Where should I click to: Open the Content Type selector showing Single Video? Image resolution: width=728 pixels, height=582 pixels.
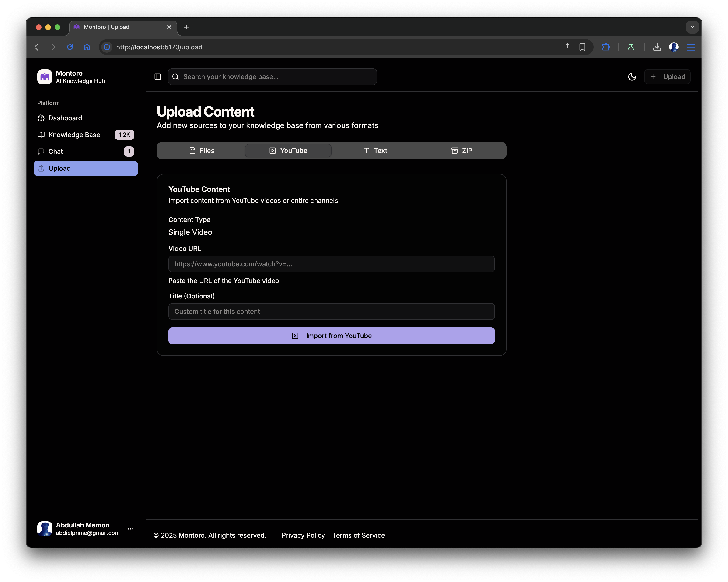point(190,232)
